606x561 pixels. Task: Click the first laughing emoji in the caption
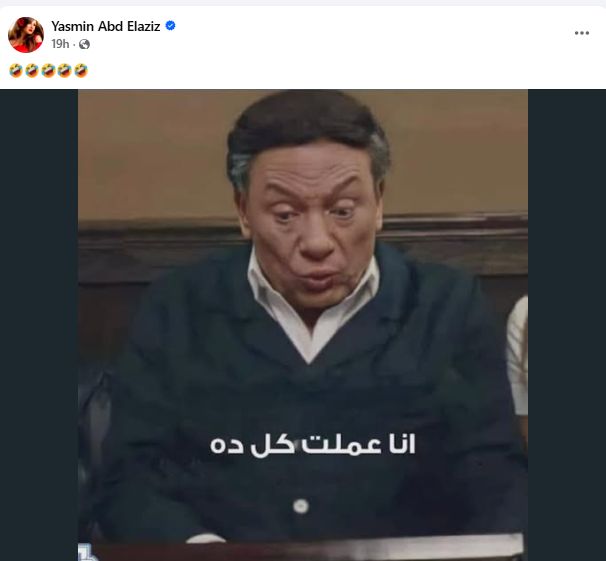(x=16, y=71)
